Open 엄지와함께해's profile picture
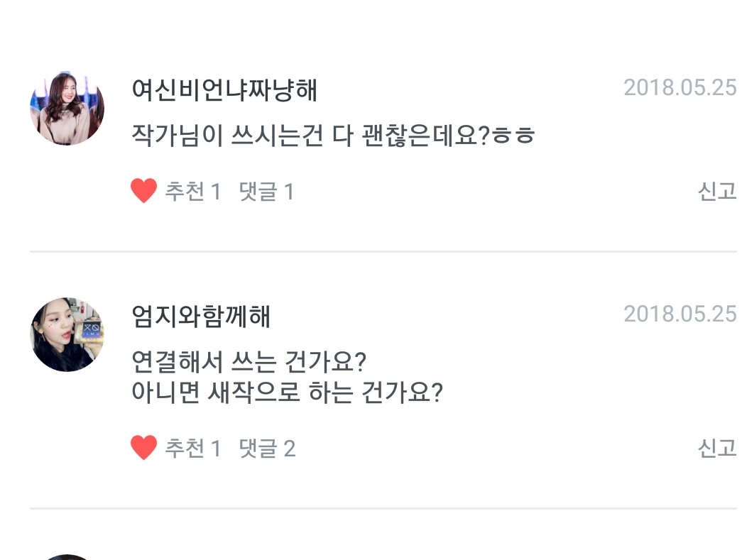 tap(67, 334)
